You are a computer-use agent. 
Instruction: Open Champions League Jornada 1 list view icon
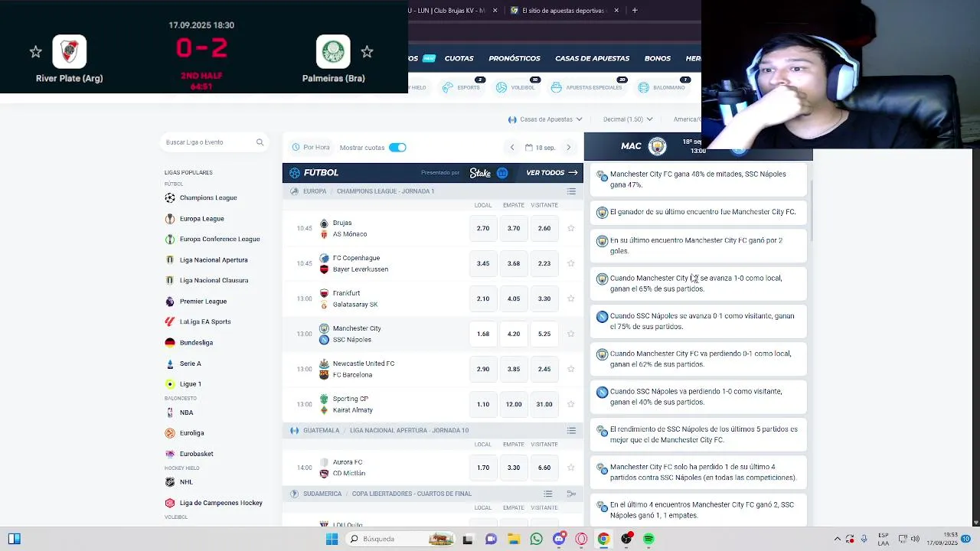[571, 191]
